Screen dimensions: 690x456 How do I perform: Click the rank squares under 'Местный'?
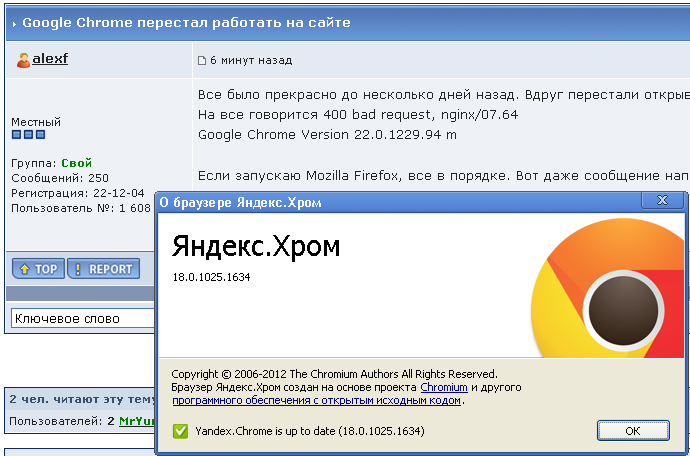click(28, 135)
